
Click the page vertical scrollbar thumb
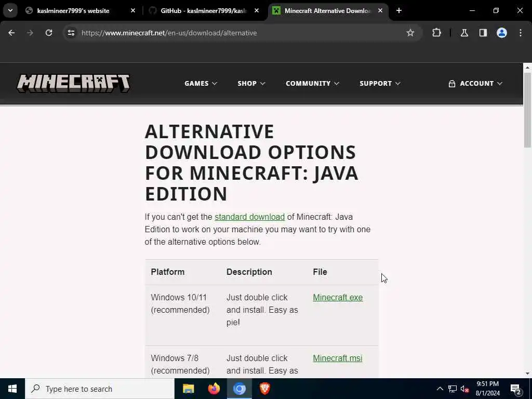click(527, 110)
